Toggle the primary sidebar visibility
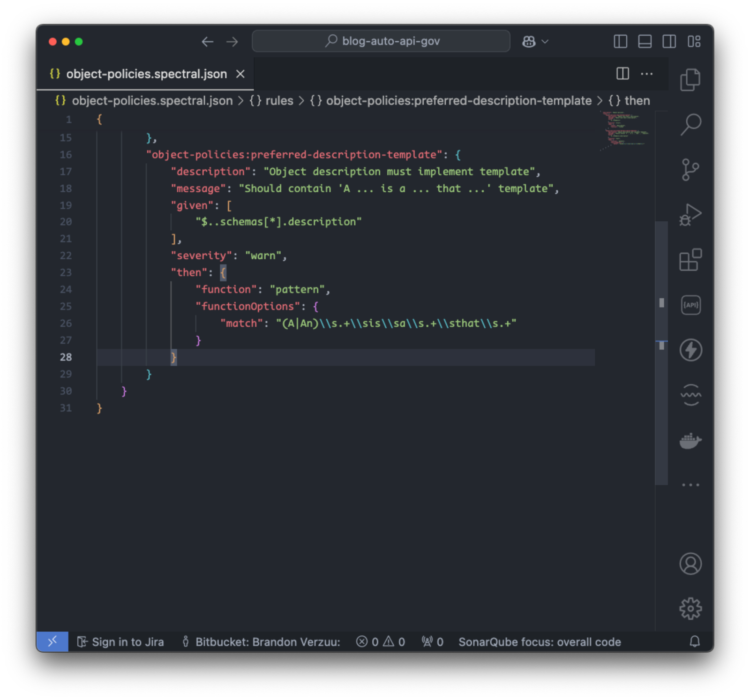Viewport: 750px width, 700px height. pyautogui.click(x=620, y=41)
